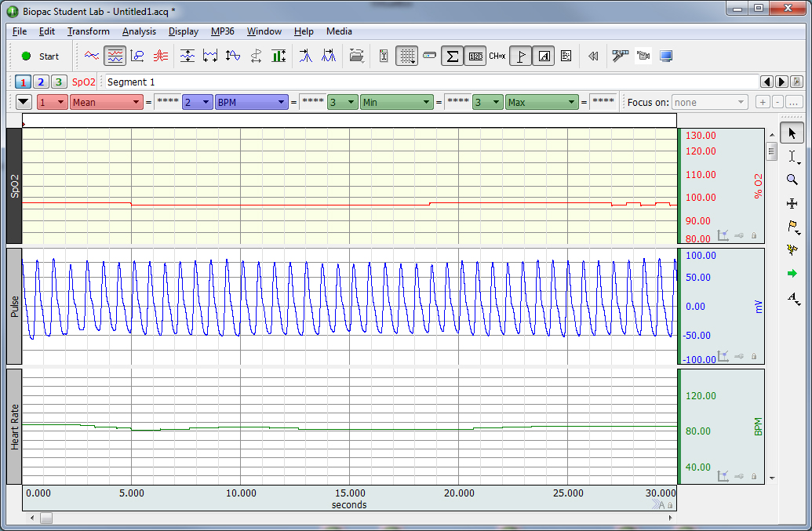Viewport: 812px width, 531px height.
Task: Select the text annotation tool
Action: [792, 298]
